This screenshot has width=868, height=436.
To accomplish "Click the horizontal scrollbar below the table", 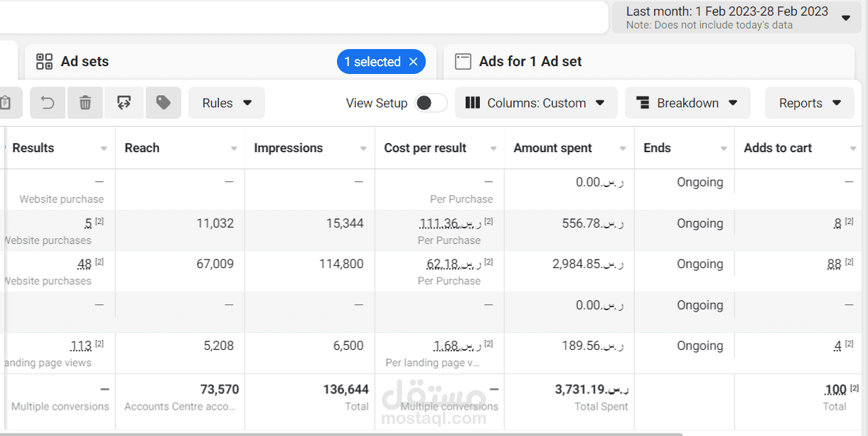I will tap(341, 434).
